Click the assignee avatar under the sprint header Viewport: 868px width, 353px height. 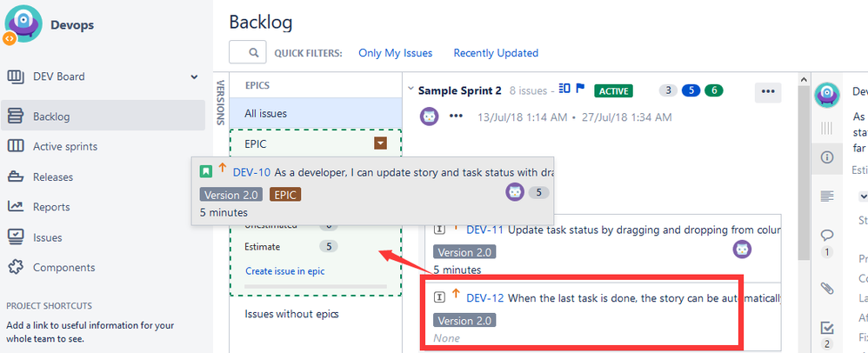click(430, 117)
